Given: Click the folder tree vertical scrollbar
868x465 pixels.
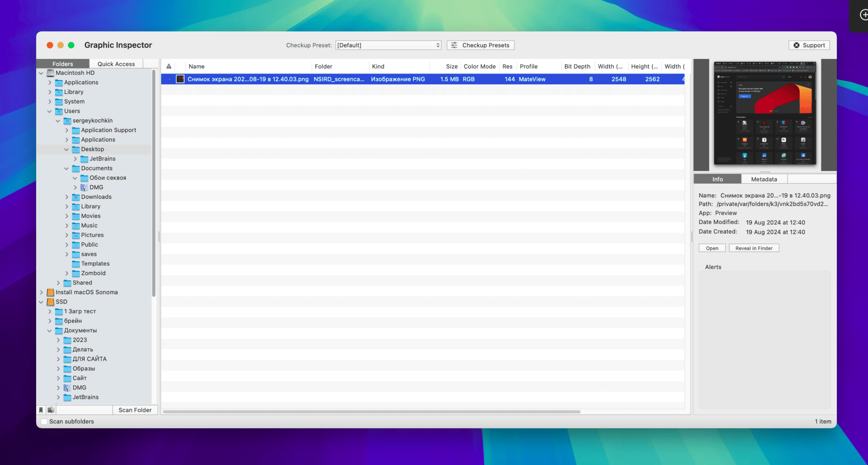Looking at the screenshot, I should [154, 183].
